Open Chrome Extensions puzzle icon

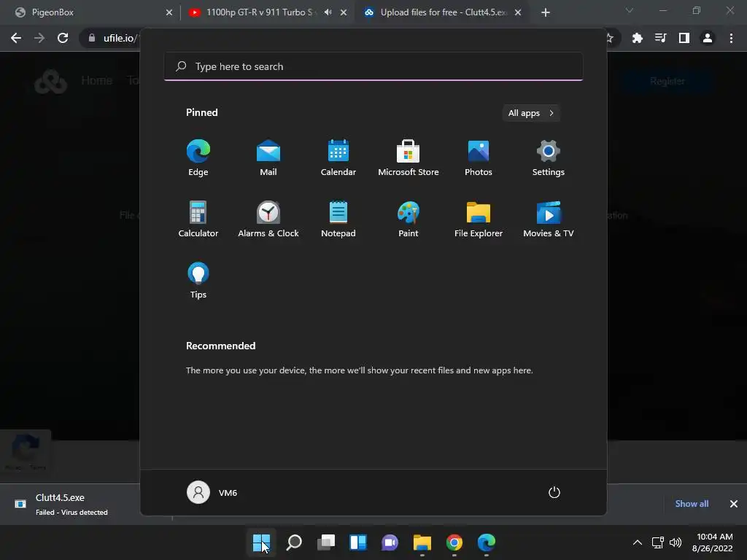click(x=637, y=38)
